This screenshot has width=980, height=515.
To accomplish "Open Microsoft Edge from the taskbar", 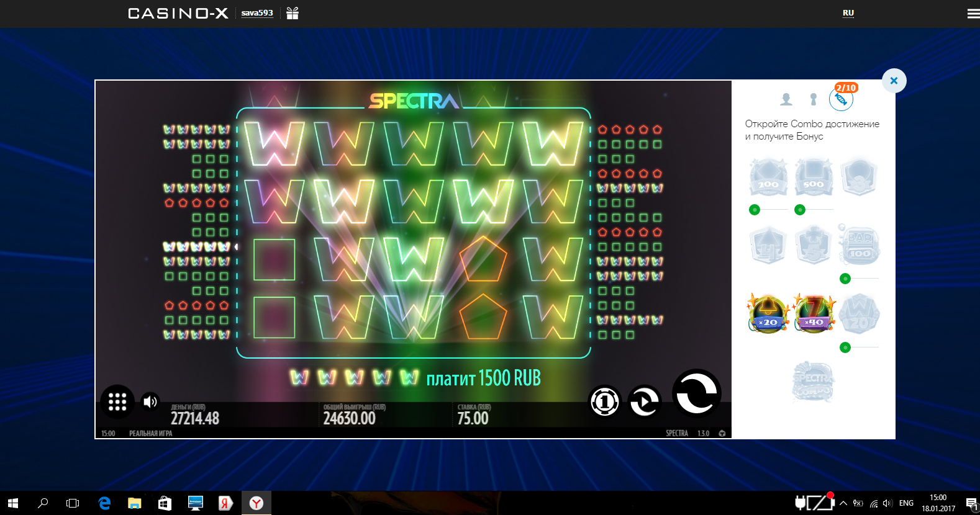I will click(x=104, y=503).
